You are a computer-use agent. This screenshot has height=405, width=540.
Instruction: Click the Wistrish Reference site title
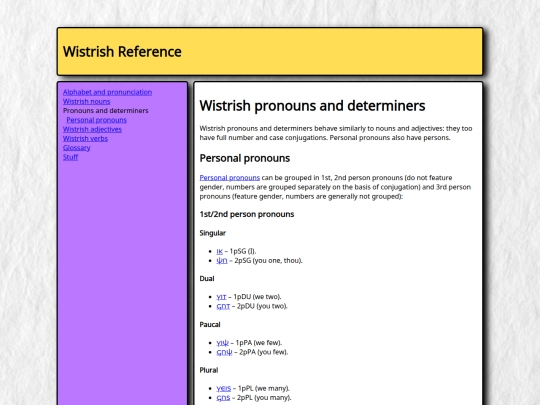(x=122, y=52)
